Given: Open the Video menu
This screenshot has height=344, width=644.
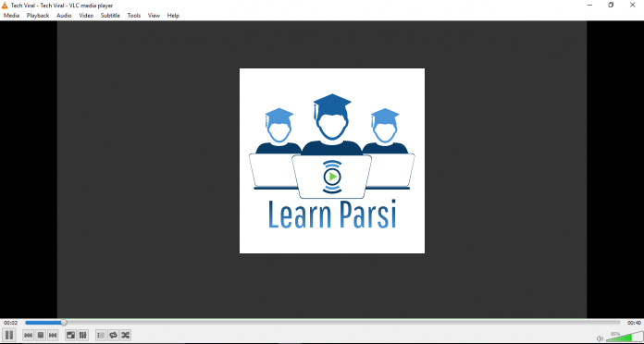Looking at the screenshot, I should (86, 16).
